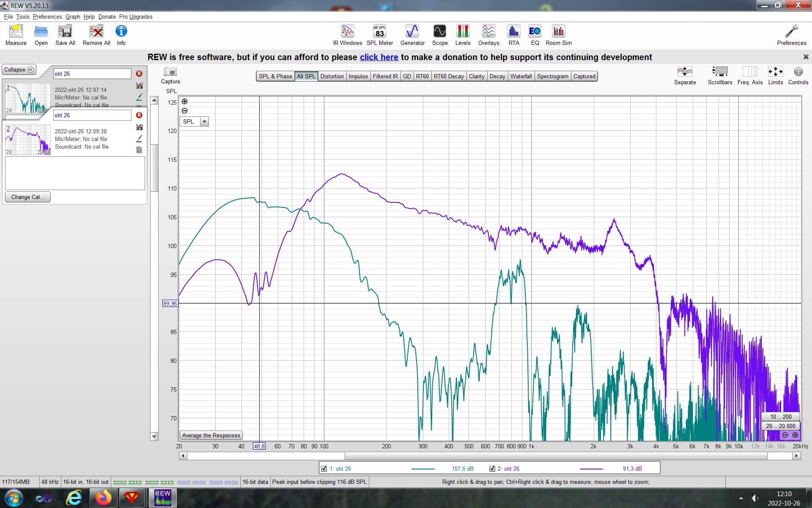
Task: Click measurement list scroll up arrow
Action: click(154, 101)
